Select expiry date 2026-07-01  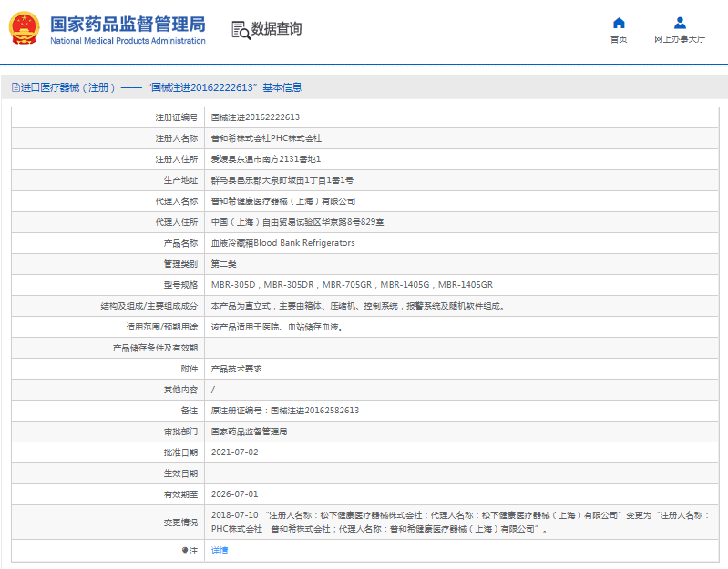coord(234,494)
